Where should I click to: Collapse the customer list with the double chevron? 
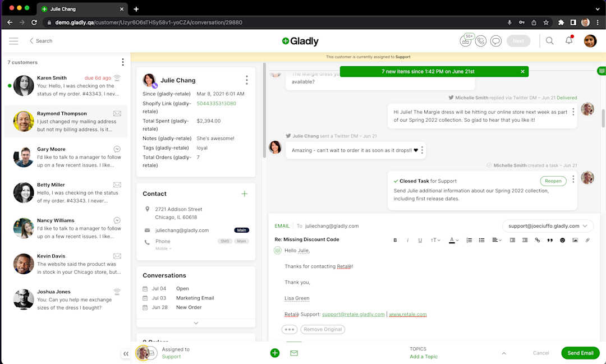[x=126, y=353]
